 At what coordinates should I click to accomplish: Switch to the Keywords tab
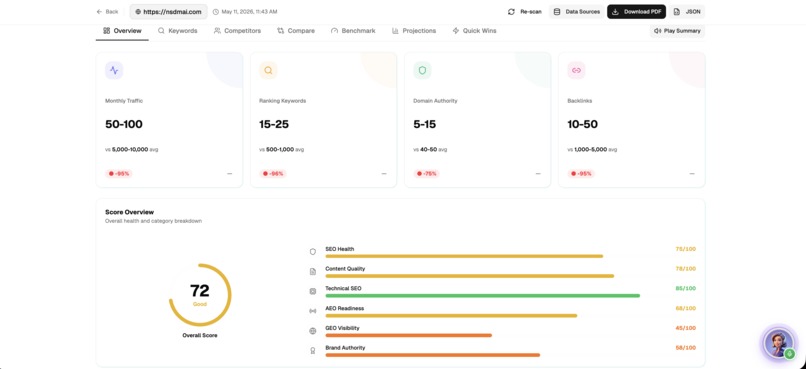(177, 31)
